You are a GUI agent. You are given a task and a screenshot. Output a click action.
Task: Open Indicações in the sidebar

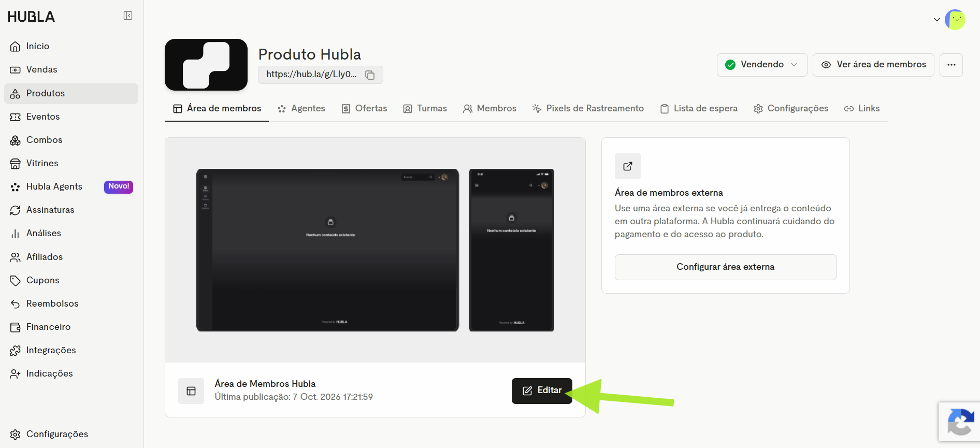(x=71, y=374)
